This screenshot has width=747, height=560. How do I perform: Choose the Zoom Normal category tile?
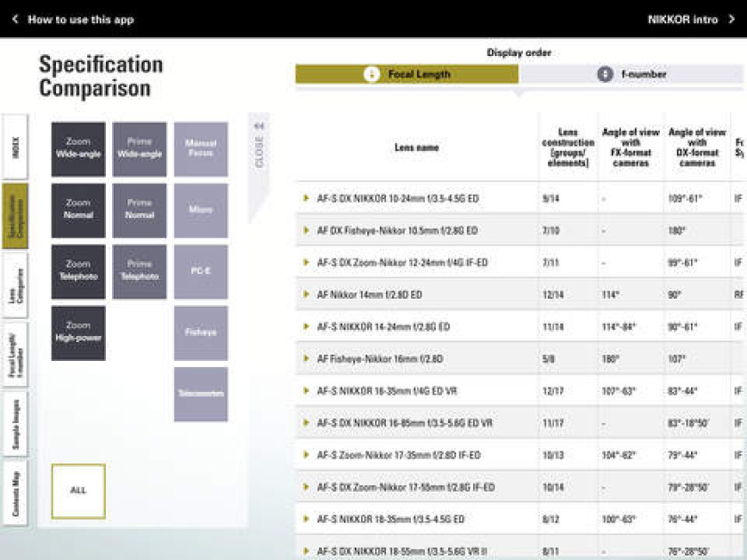click(x=78, y=211)
